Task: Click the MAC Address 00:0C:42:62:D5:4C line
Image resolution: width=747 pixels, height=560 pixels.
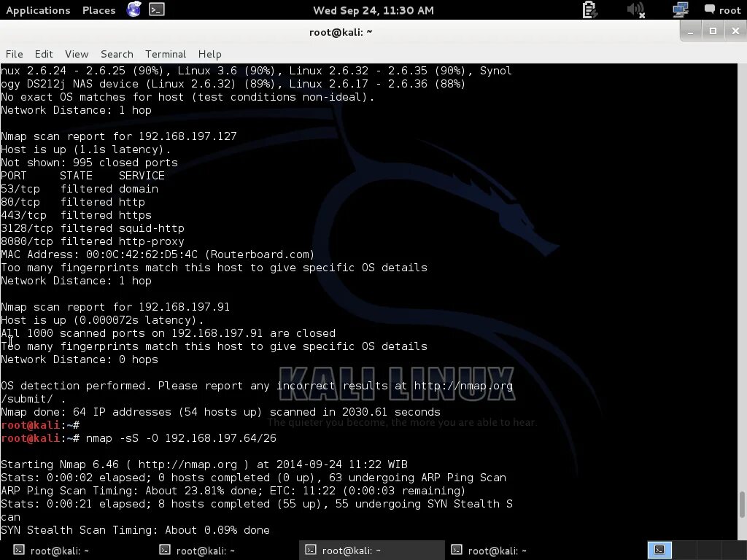Action: tap(158, 254)
